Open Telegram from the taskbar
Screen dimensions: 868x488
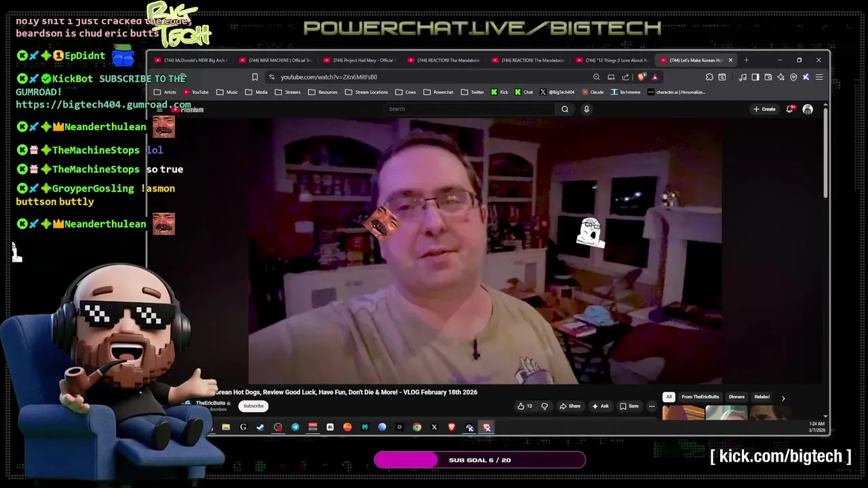pos(296,427)
